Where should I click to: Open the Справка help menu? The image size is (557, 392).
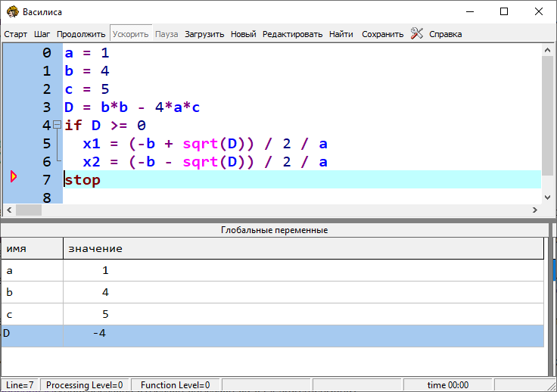point(445,34)
